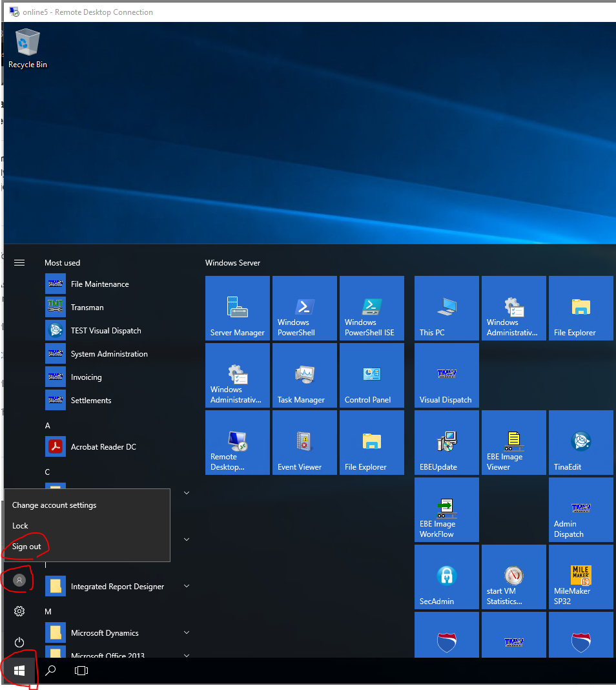Viewport: 616px width, 690px height.
Task: Click the letter M section heading
Action: (48, 612)
